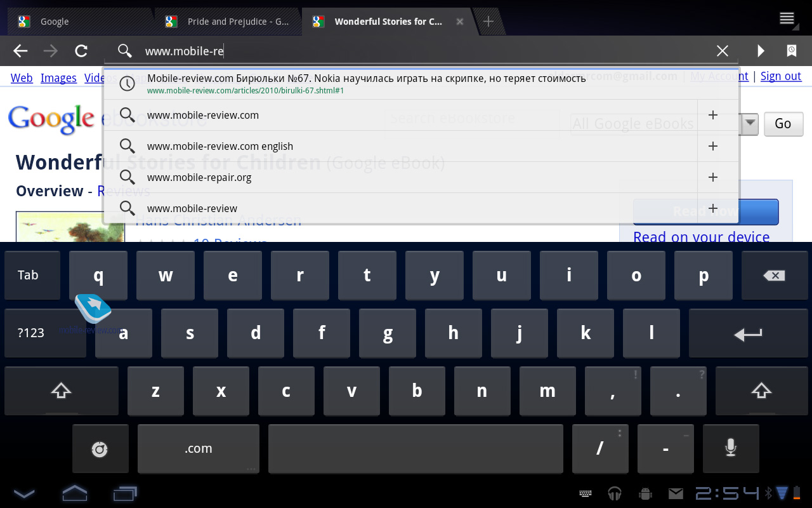Switch keyboard to ?123 symbols layout
Viewport: 812px width, 508px height.
click(45, 333)
